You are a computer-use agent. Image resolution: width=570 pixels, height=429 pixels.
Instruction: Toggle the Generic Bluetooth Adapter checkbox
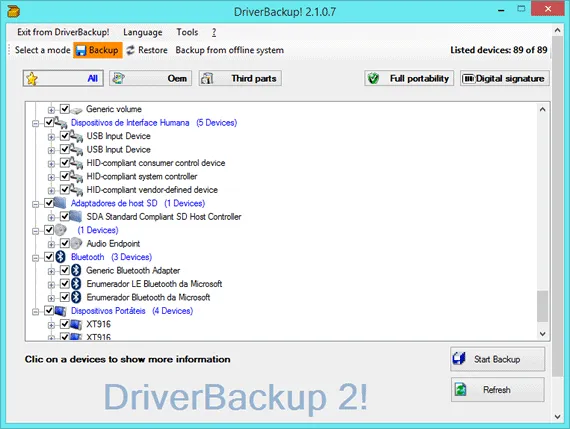tap(65, 270)
